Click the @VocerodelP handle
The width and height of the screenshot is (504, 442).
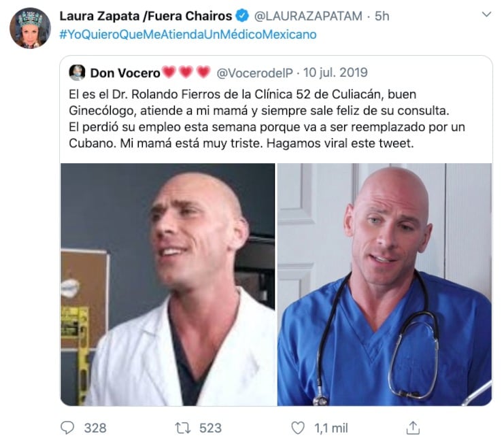[x=254, y=73]
